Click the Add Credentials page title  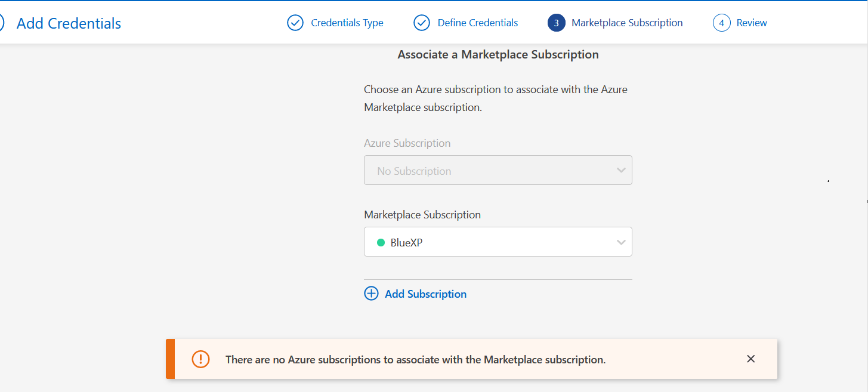pyautogui.click(x=69, y=23)
